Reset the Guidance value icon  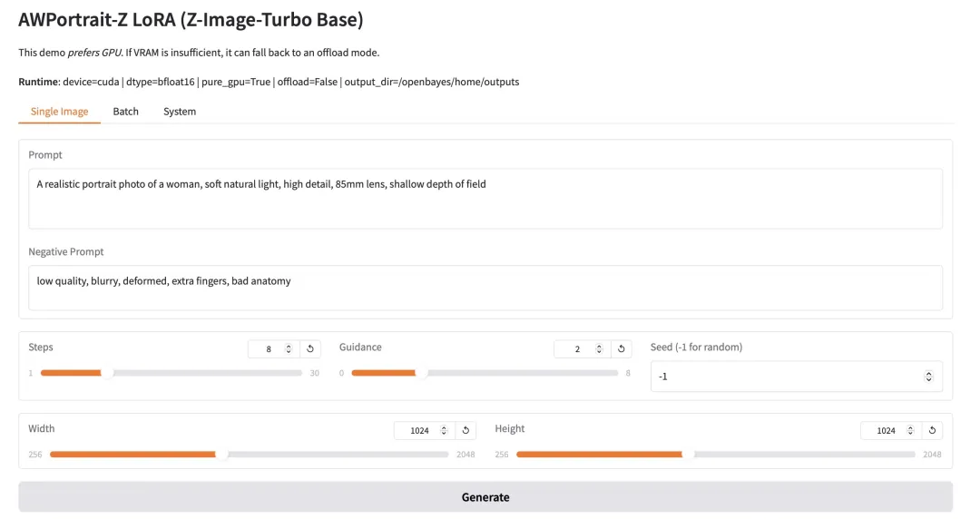(x=622, y=348)
